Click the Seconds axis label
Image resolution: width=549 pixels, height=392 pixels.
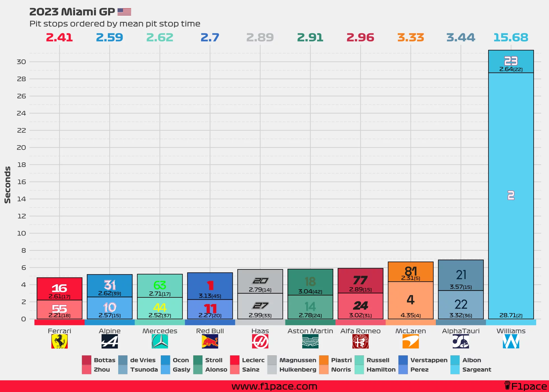(x=8, y=185)
